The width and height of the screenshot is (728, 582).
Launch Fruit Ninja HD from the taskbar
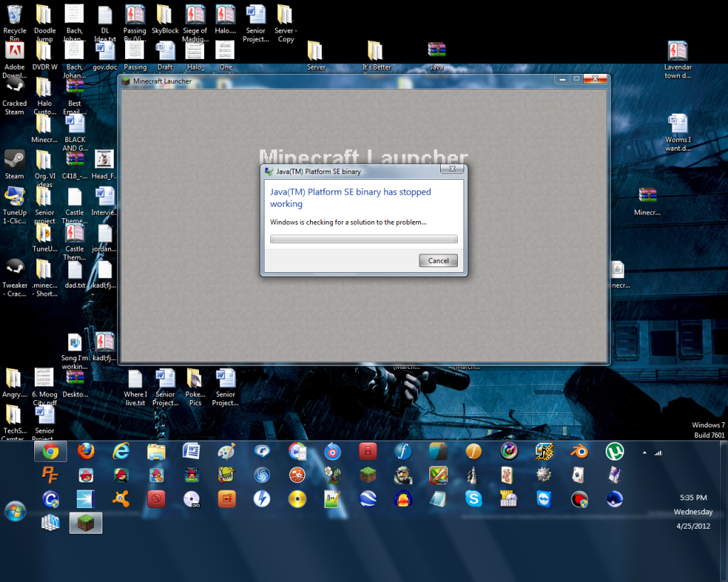click(x=438, y=475)
